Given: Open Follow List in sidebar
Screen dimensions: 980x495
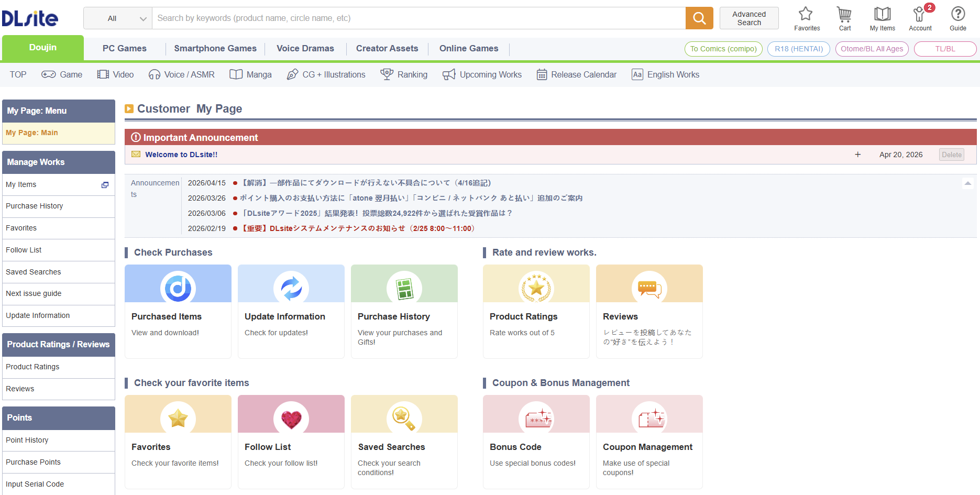Looking at the screenshot, I should (59, 250).
